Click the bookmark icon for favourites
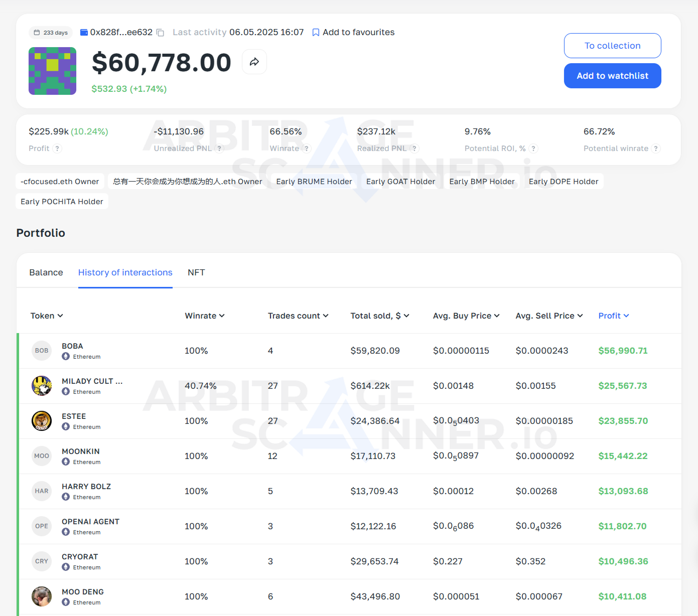This screenshot has width=698, height=616. pos(316,33)
